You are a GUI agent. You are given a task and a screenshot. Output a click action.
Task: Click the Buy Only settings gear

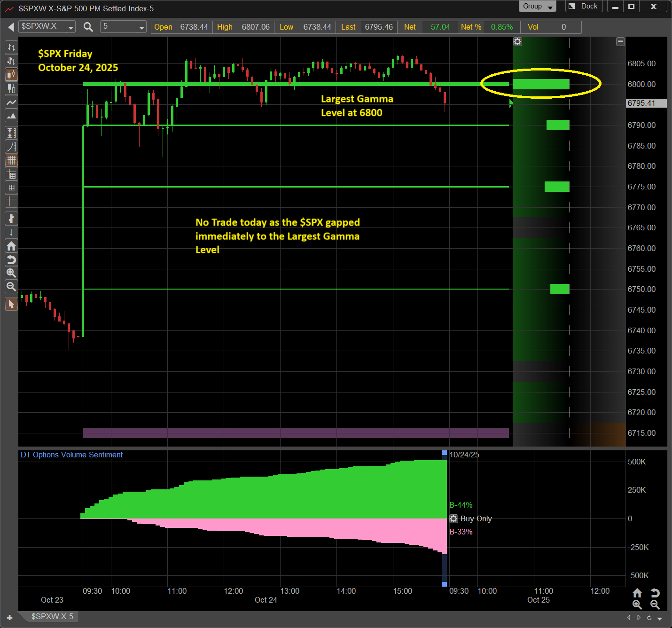pyautogui.click(x=453, y=518)
